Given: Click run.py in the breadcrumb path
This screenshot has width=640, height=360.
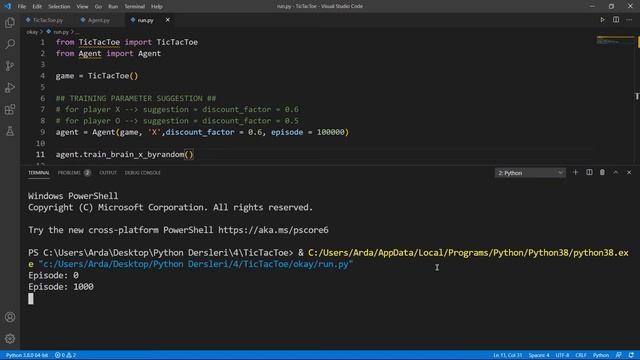Looking at the screenshot, I should click(61, 32).
